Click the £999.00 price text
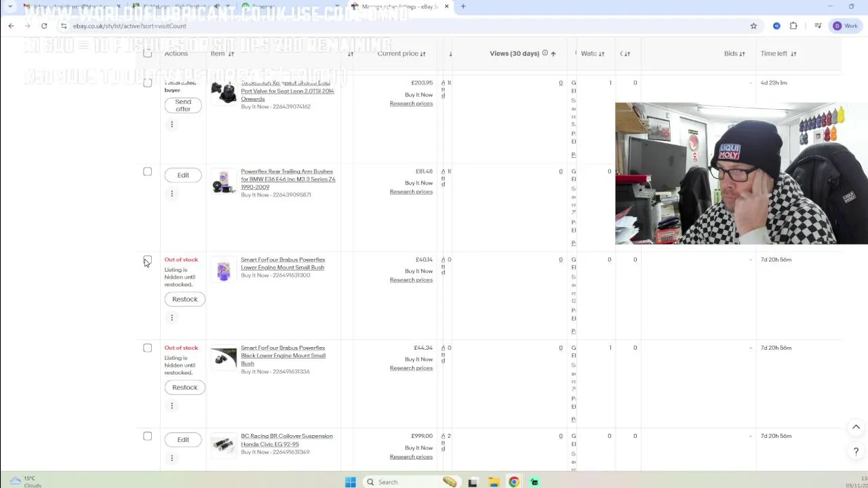 (422, 436)
